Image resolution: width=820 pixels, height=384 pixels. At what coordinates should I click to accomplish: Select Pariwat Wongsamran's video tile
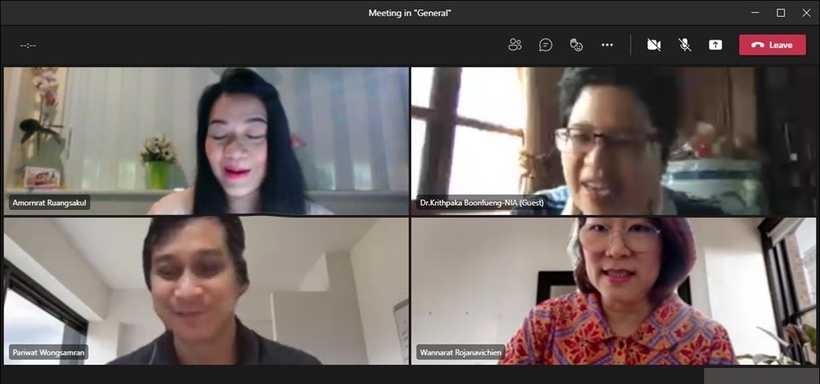point(207,291)
